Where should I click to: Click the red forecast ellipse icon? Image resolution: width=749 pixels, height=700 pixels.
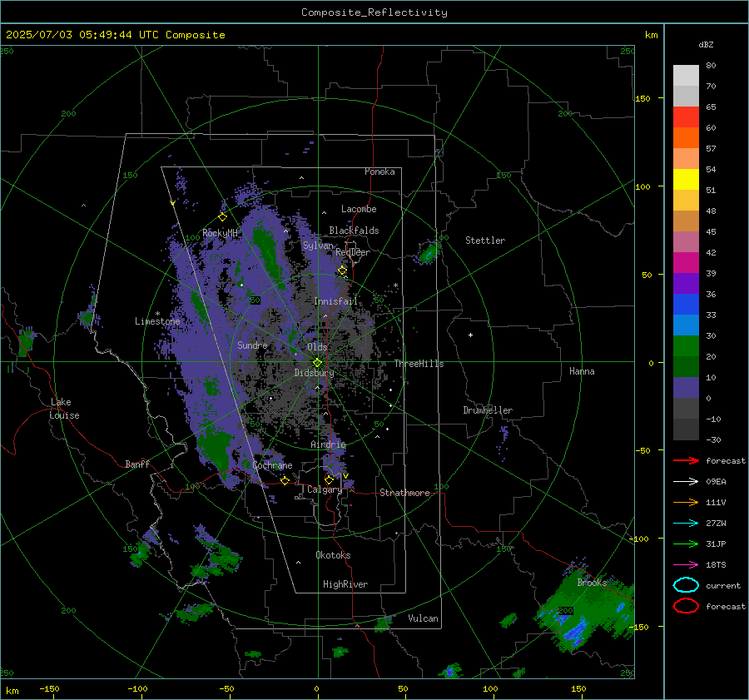click(x=686, y=606)
